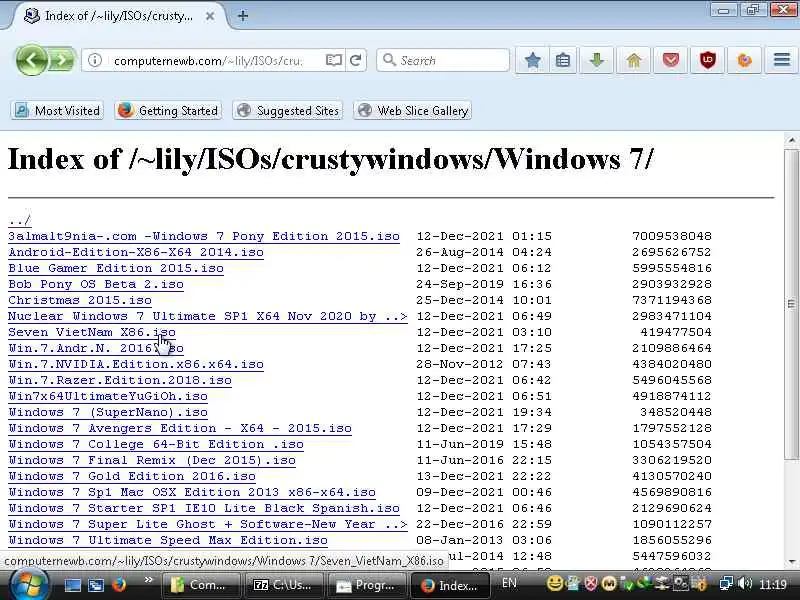800x600 pixels.
Task: Open Windows 7 College 64-Bit Edition link
Action: 156,444
